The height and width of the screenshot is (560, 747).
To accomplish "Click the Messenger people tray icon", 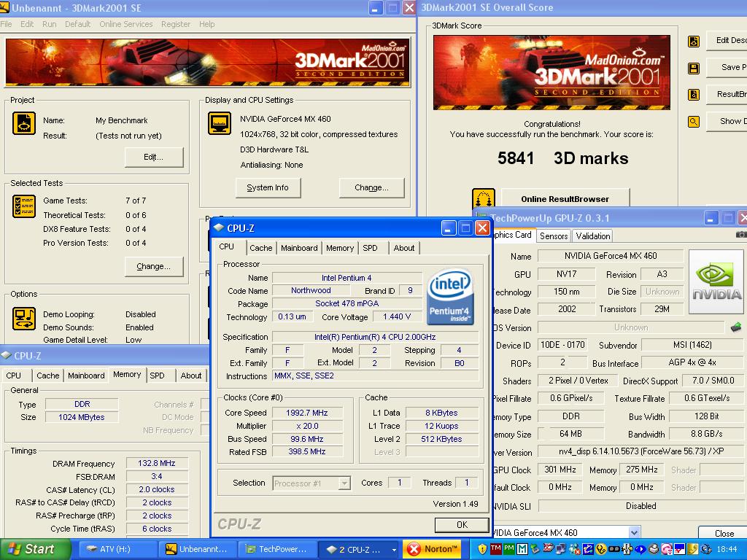I will point(575,549).
